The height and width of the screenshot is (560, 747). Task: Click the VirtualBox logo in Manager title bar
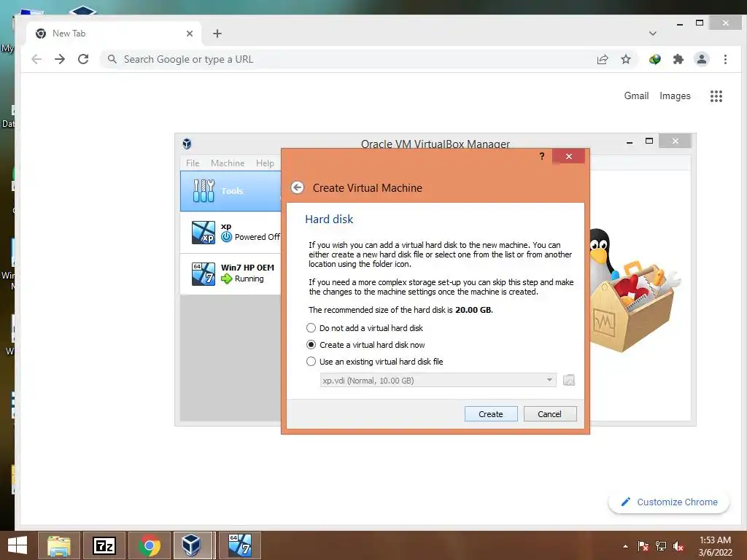tap(187, 144)
